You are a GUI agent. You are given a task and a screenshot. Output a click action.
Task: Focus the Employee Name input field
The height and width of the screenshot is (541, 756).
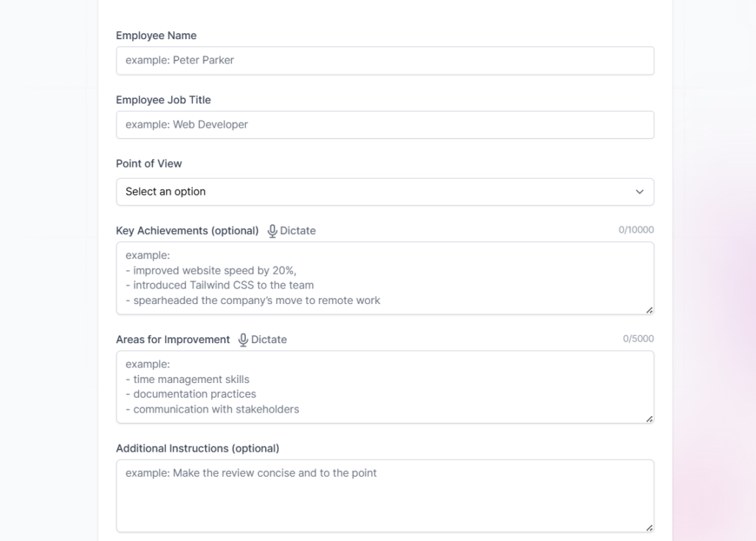click(x=385, y=61)
